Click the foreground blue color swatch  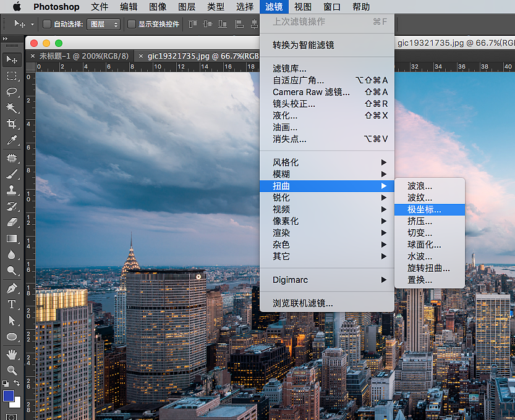(8, 395)
